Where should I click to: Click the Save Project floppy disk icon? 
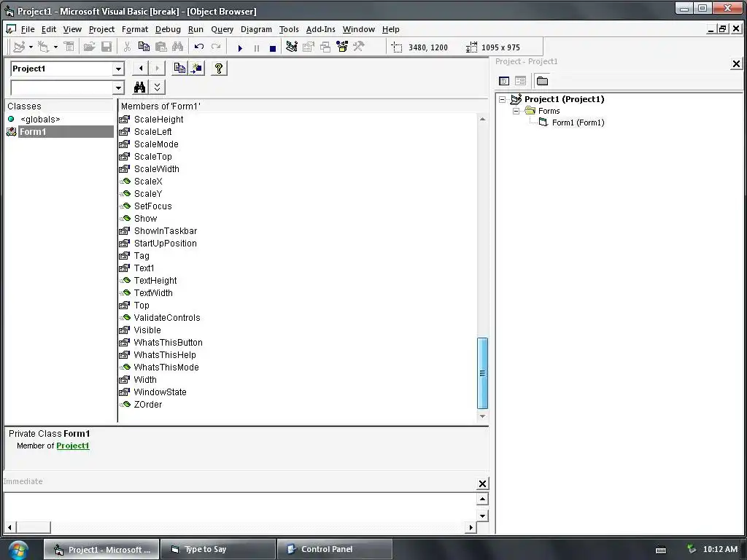click(107, 47)
